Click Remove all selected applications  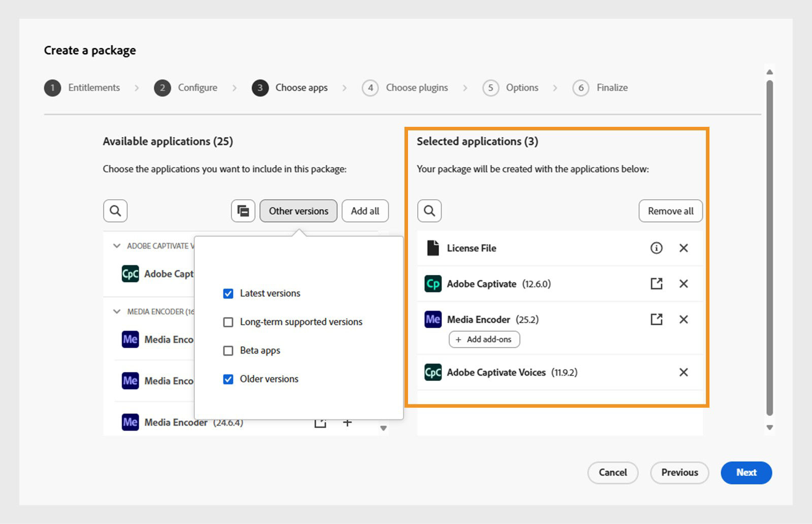pyautogui.click(x=670, y=211)
